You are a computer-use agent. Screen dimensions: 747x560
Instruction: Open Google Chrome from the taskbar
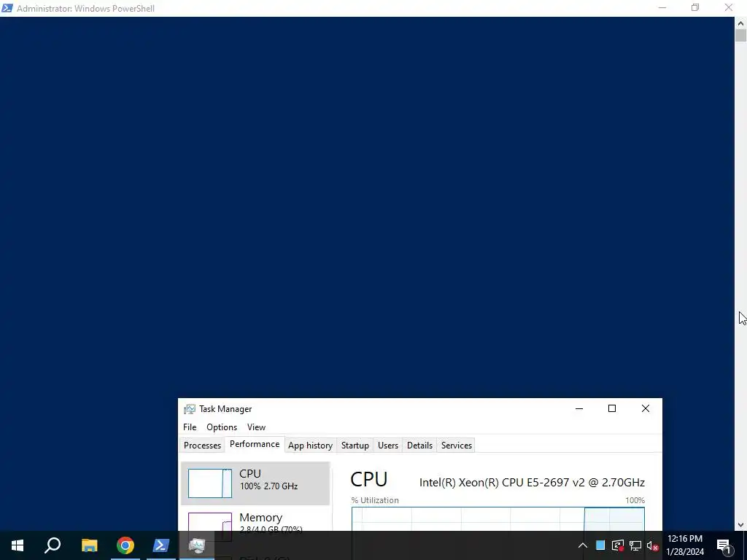(125, 545)
